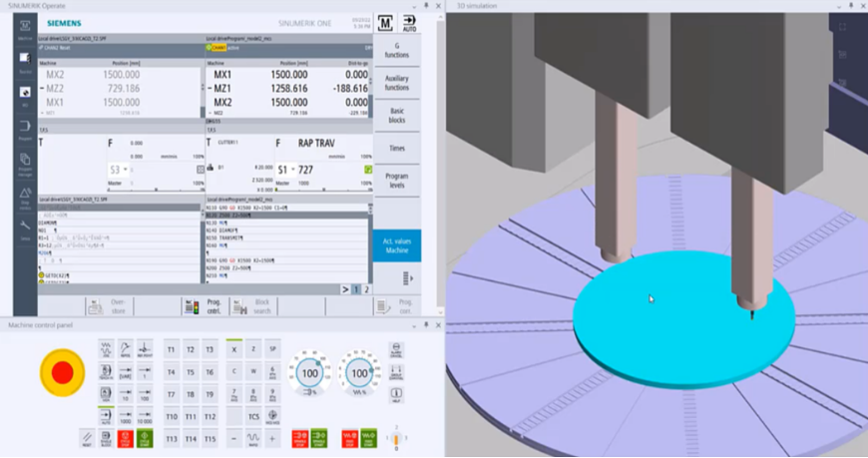This screenshot has height=458, width=868.
Task: Open the Diagnostics warning icon in sidebar
Action: click(x=25, y=198)
